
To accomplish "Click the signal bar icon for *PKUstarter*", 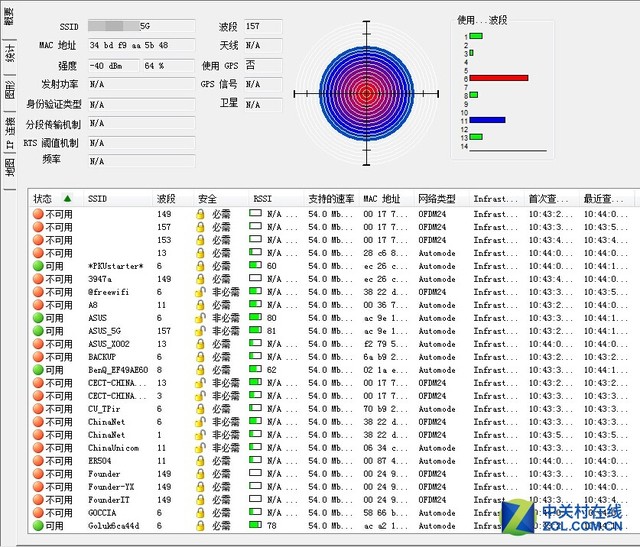I will click(256, 265).
